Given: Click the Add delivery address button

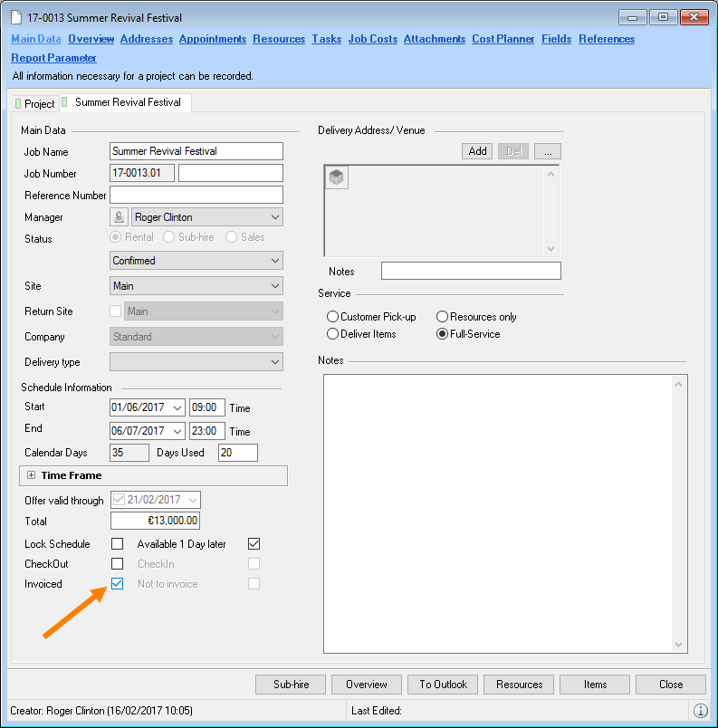Looking at the screenshot, I should [477, 151].
